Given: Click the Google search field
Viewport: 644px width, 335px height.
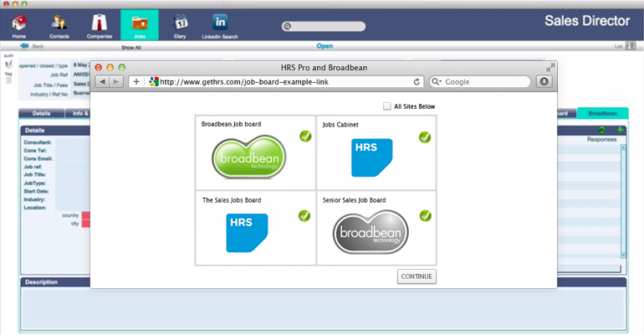Looking at the screenshot, I should click(x=480, y=82).
